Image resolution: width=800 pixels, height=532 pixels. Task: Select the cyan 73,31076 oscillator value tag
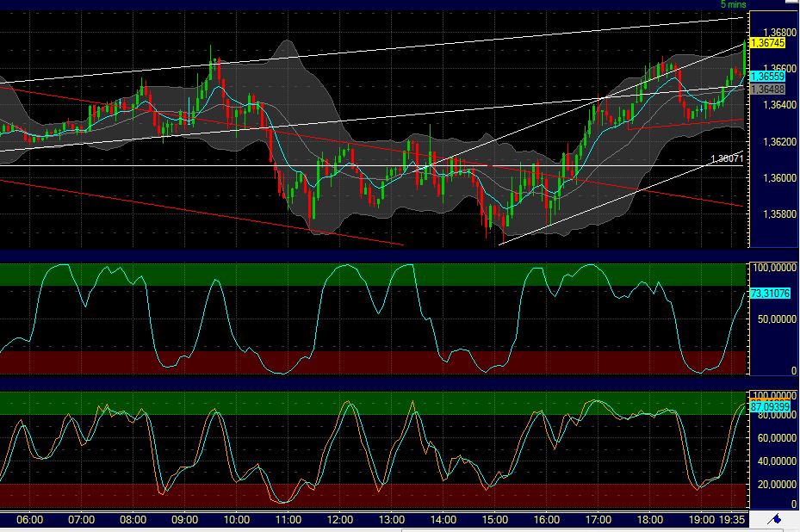771,294
